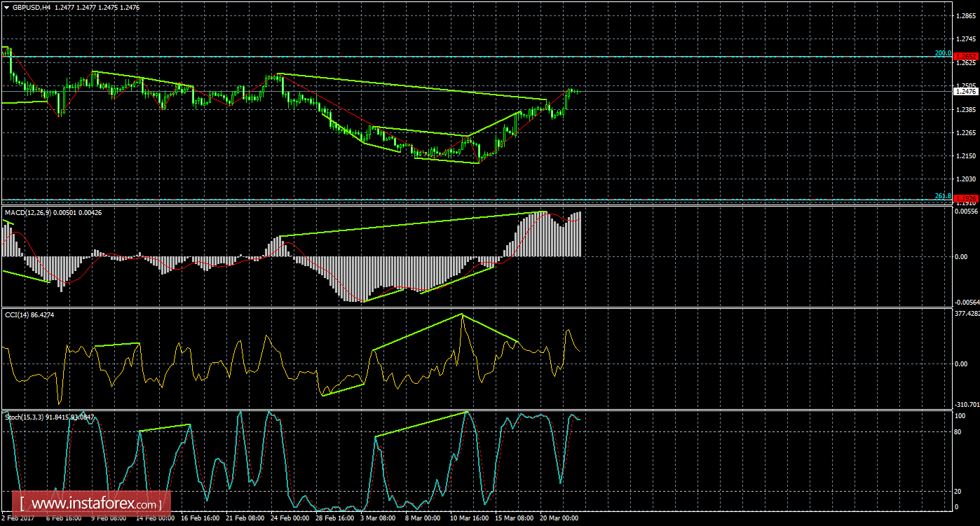Click the 377.4282 CCI scale value

[966, 314]
